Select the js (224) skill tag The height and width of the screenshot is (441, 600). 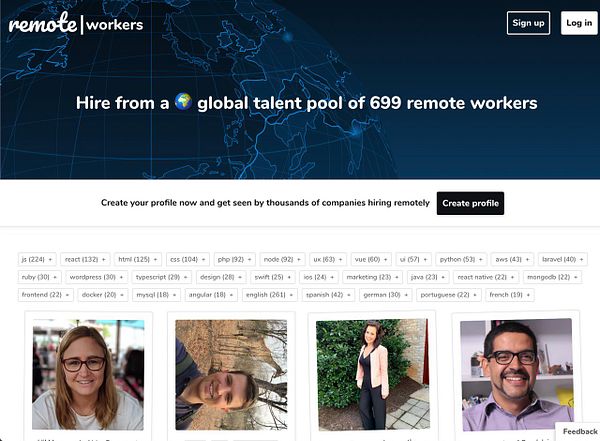[x=37, y=259]
